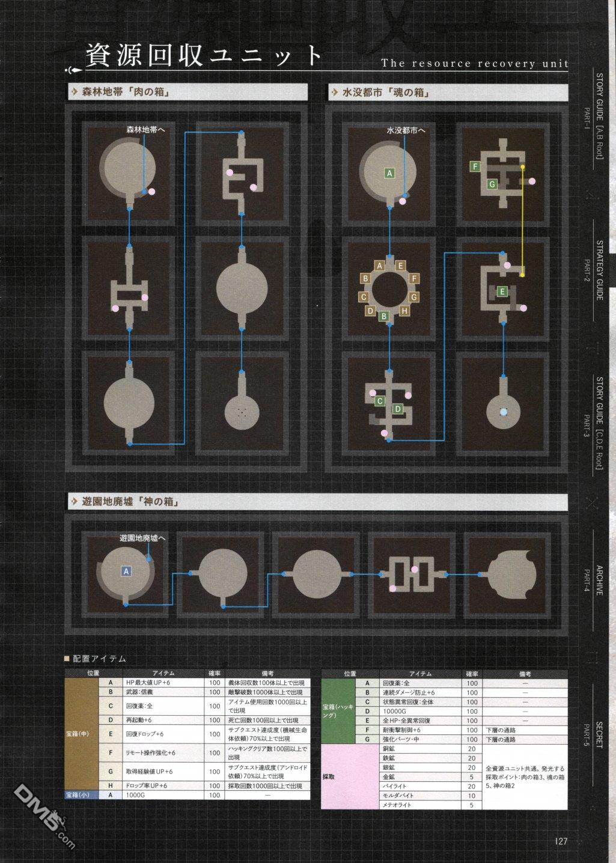Click the glowing blue point in the round room

[504, 412]
